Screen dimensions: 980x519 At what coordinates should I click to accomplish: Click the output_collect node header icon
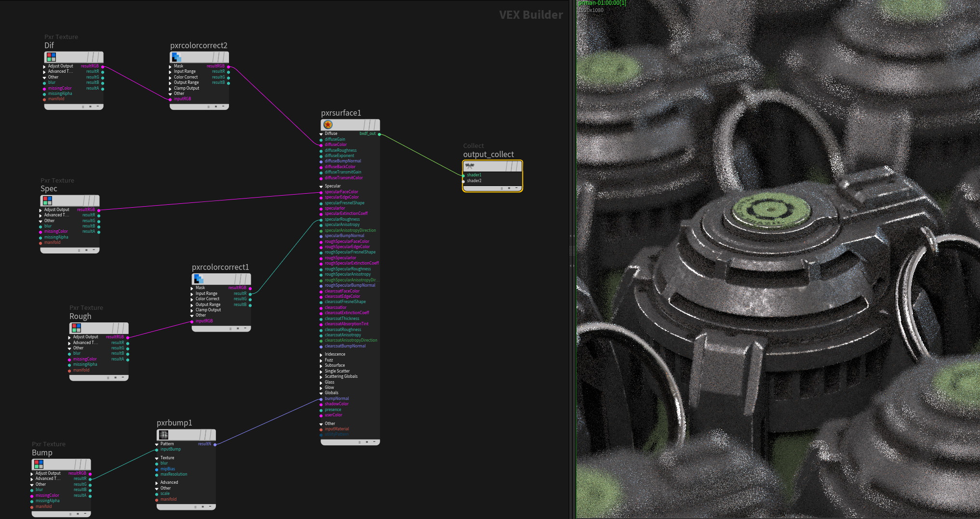(469, 166)
